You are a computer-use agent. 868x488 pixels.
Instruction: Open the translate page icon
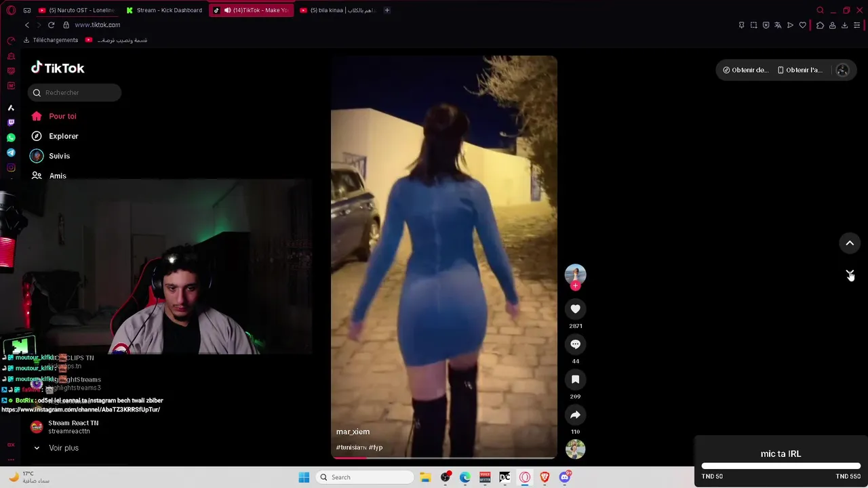778,25
